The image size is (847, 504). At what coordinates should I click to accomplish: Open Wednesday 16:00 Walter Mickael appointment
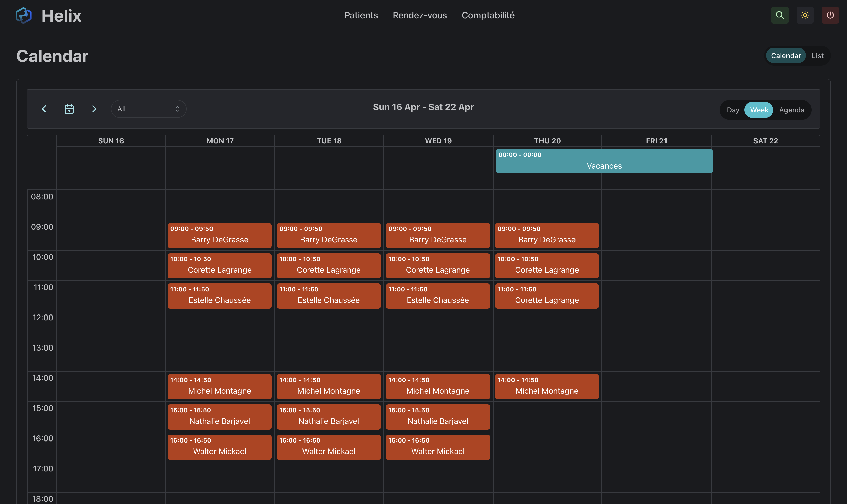point(438,447)
